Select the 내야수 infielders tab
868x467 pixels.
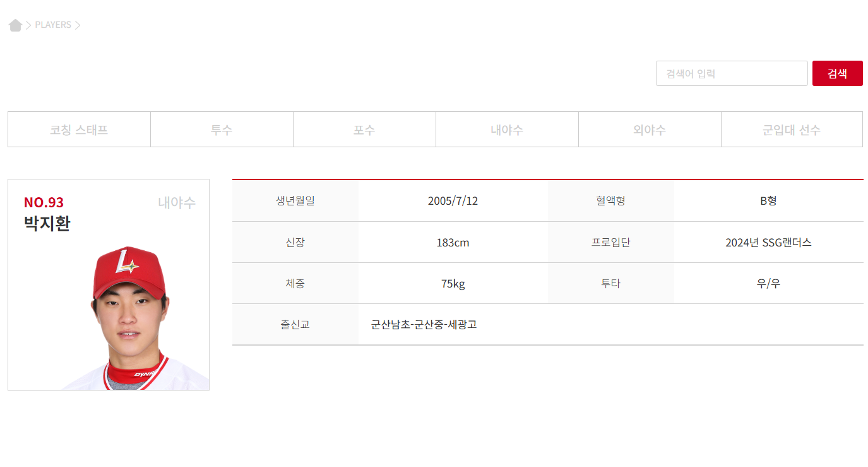point(507,129)
